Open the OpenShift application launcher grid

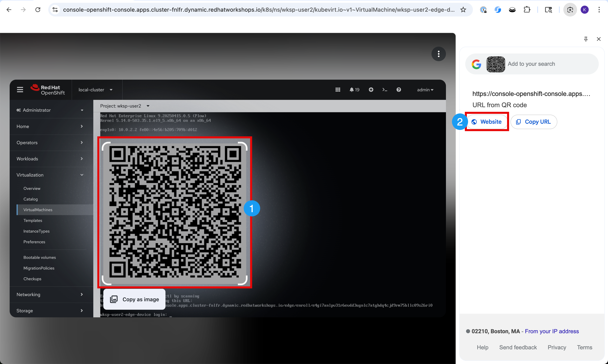[x=338, y=90]
